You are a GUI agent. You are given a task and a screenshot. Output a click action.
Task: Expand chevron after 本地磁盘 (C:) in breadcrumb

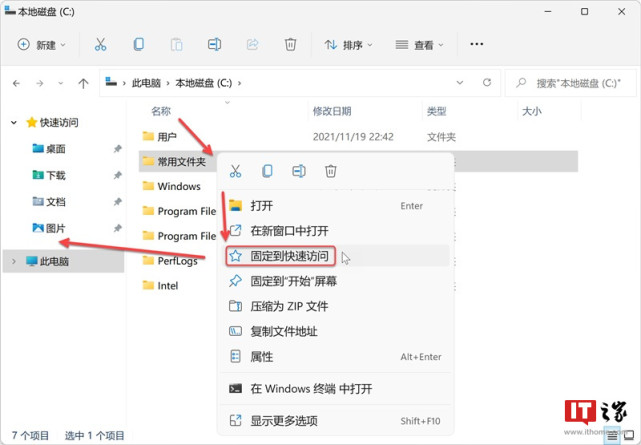[240, 83]
